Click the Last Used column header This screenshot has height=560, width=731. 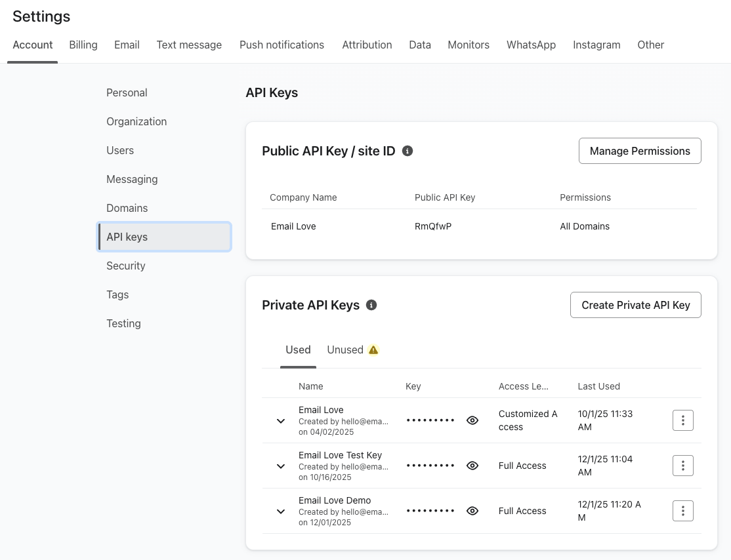598,386
